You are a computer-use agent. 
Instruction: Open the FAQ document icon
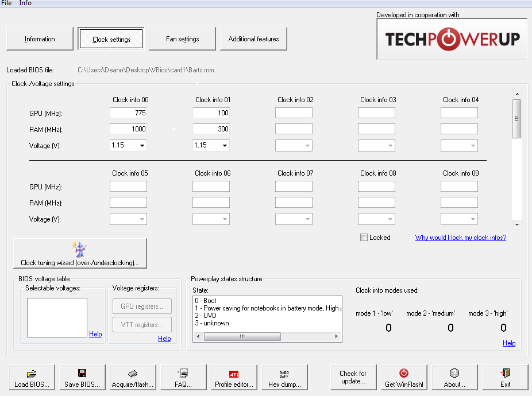pyautogui.click(x=183, y=373)
